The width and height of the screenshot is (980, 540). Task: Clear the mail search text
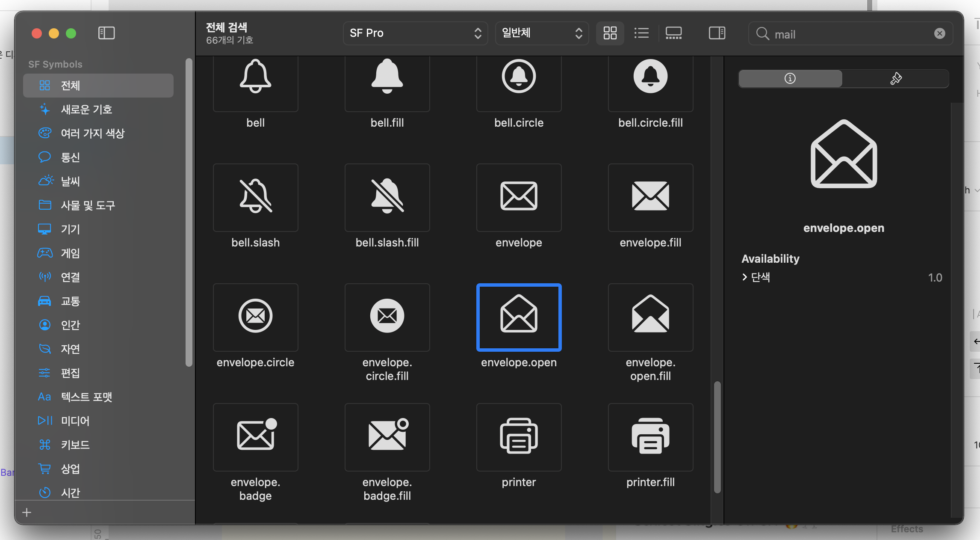[939, 33]
